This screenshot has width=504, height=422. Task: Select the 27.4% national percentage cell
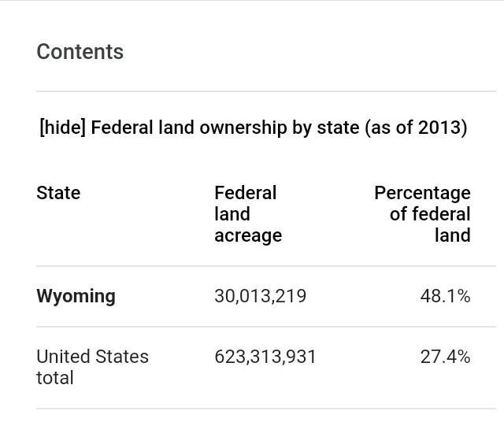pyautogui.click(x=445, y=357)
